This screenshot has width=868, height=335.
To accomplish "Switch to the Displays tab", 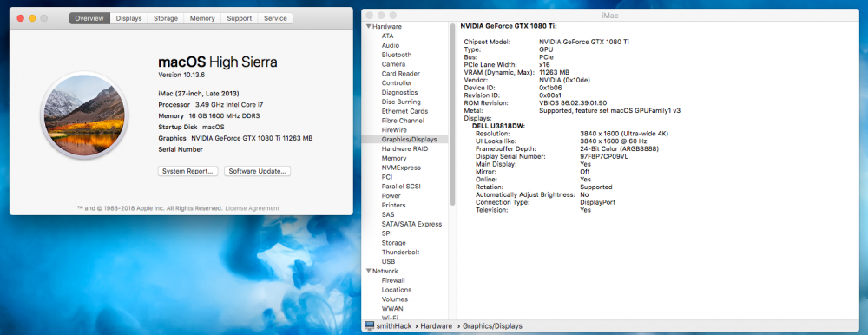I will pyautogui.click(x=129, y=18).
